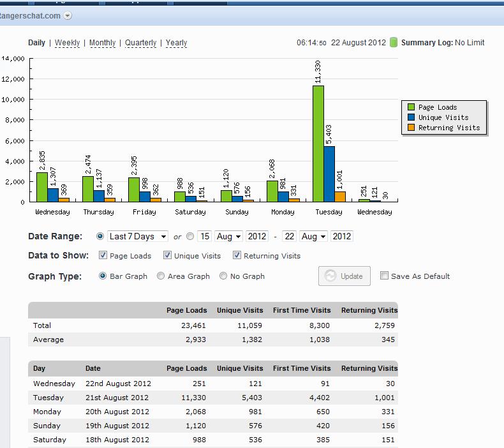This screenshot has width=504, height=448.
Task: Click the green Summary Log database icon
Action: [394, 43]
